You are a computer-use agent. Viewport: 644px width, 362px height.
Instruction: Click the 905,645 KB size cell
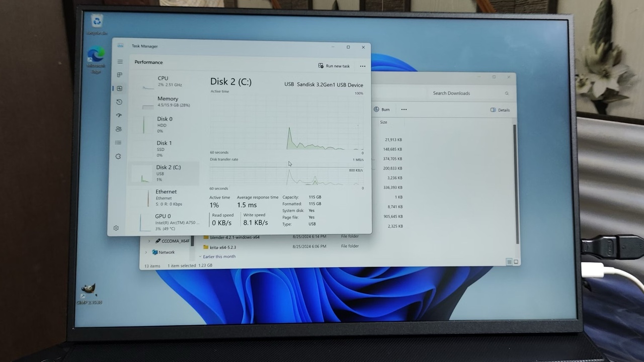(393, 217)
